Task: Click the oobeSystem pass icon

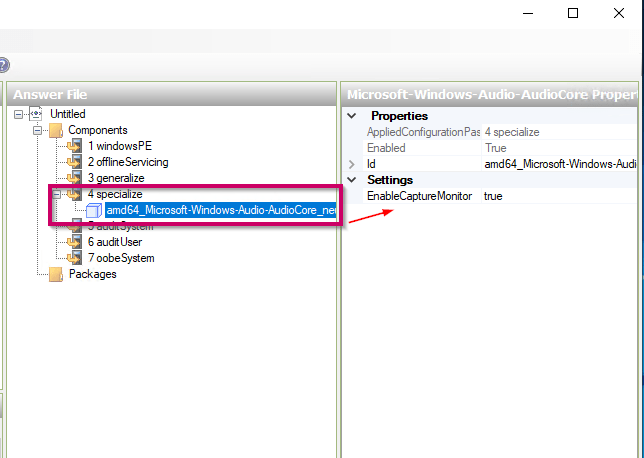Action: pyautogui.click(x=73, y=258)
